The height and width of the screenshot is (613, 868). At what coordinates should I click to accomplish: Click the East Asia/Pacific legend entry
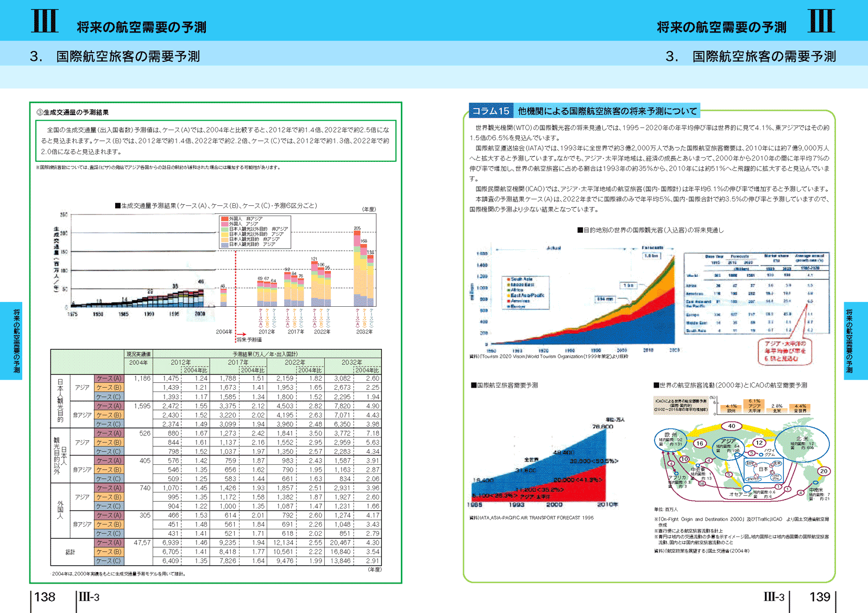[525, 295]
